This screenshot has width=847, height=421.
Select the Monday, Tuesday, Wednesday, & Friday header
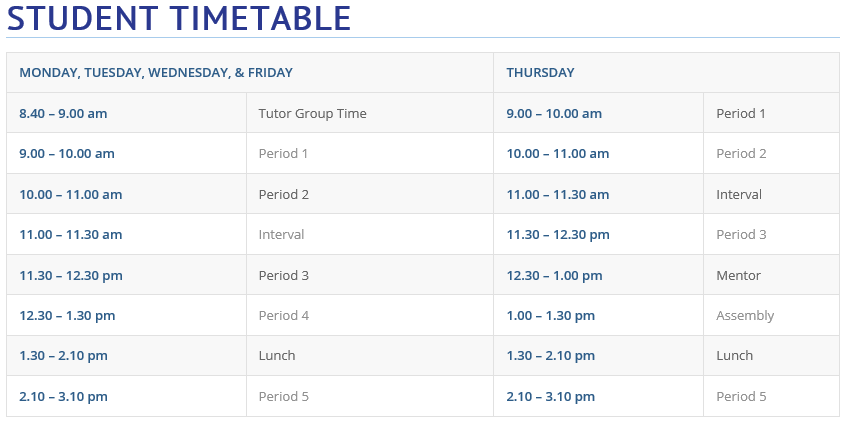pos(156,73)
